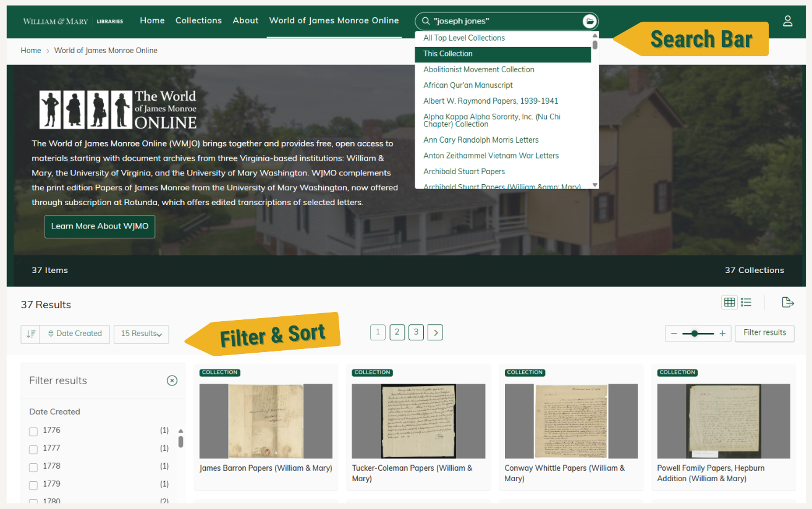This screenshot has width=812, height=509.
Task: Open the 15 Results dropdown
Action: point(141,334)
